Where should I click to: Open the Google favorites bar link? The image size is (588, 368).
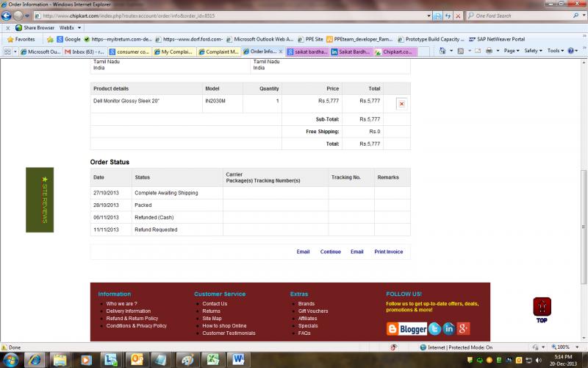[x=69, y=39]
